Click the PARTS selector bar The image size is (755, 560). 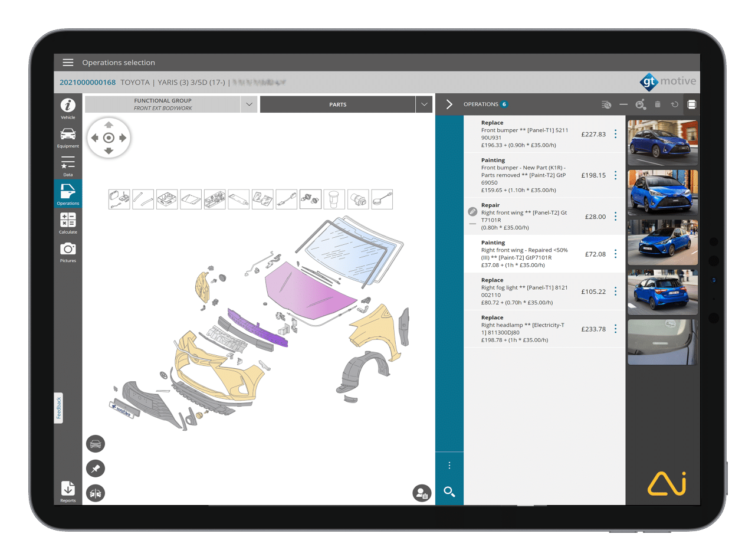coord(337,104)
